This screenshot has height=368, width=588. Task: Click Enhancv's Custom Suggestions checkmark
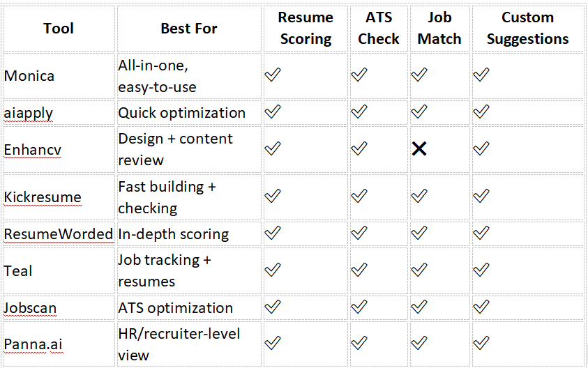point(481,148)
